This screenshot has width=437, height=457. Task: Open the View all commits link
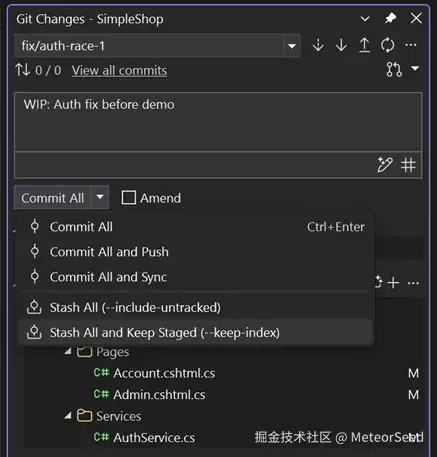119,71
